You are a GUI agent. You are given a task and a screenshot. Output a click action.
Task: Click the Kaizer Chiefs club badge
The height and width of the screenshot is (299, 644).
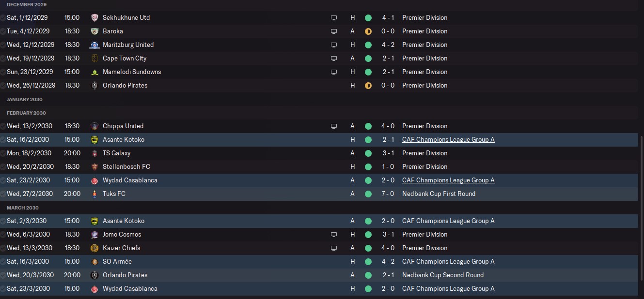94,248
